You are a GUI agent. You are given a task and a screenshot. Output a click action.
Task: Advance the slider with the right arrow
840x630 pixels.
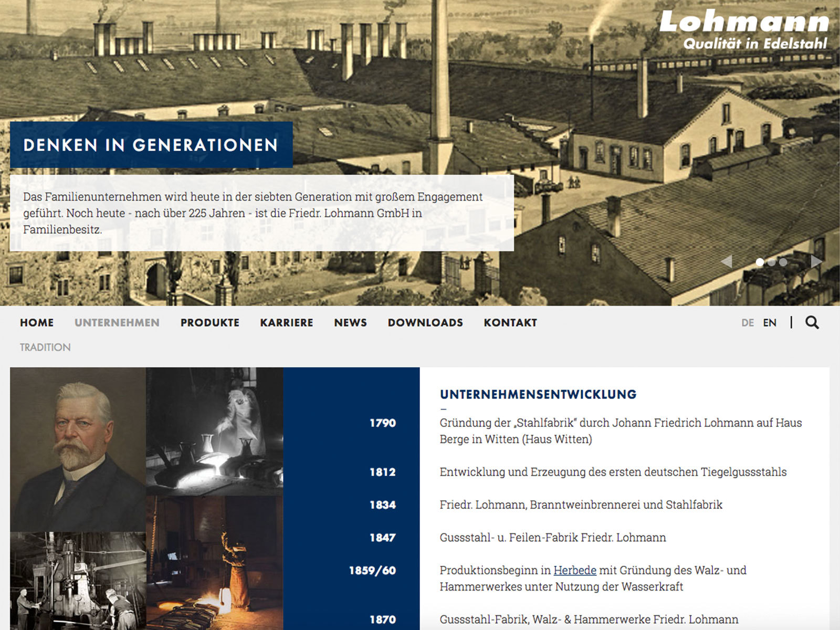pos(816,261)
